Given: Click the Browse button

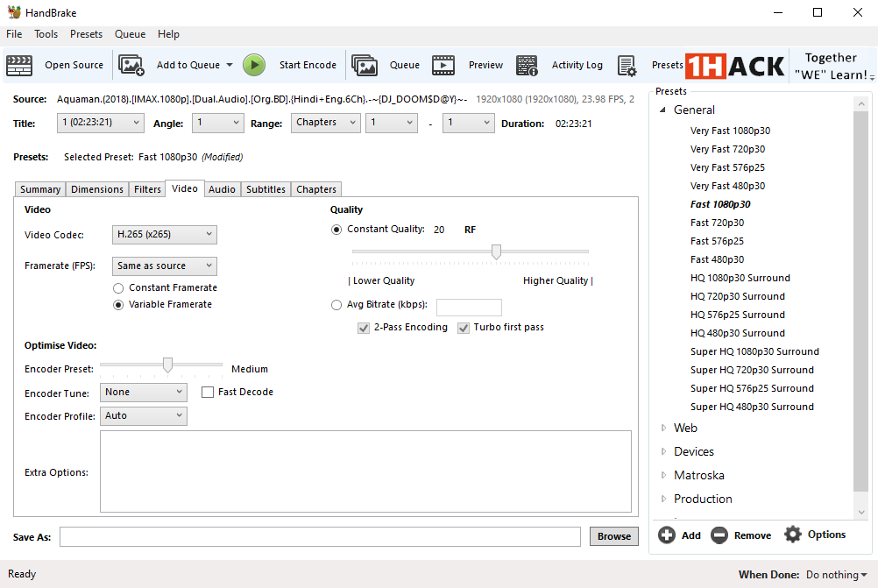Looking at the screenshot, I should point(613,536).
